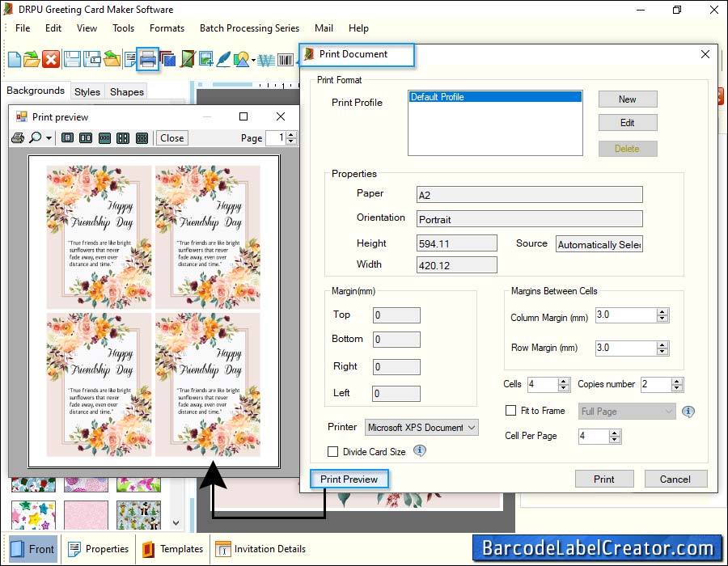Click the Print Preview button
This screenshot has width=728, height=566.
point(349,479)
